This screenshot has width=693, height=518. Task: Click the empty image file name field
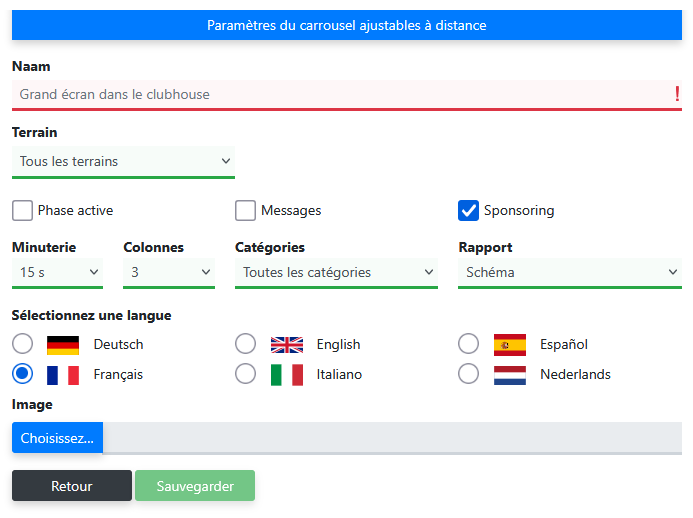[392, 438]
